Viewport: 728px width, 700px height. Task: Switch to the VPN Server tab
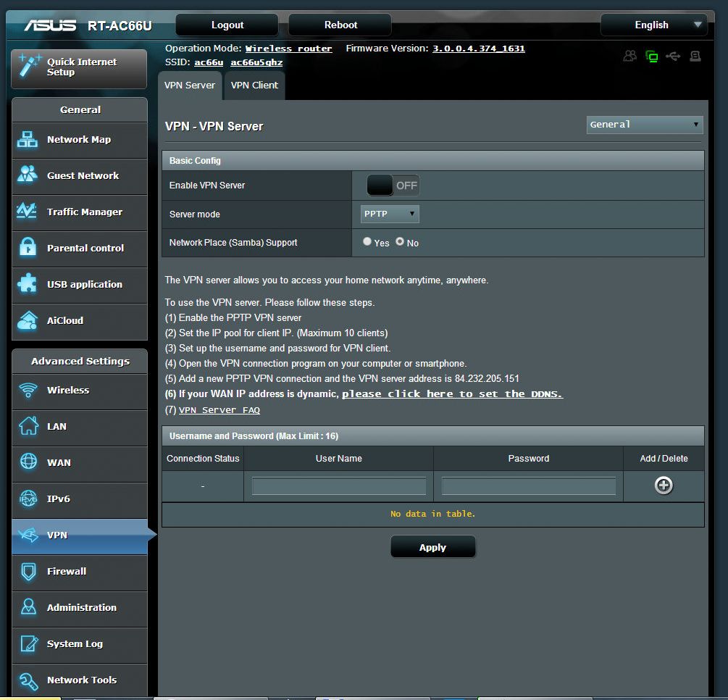(x=190, y=86)
